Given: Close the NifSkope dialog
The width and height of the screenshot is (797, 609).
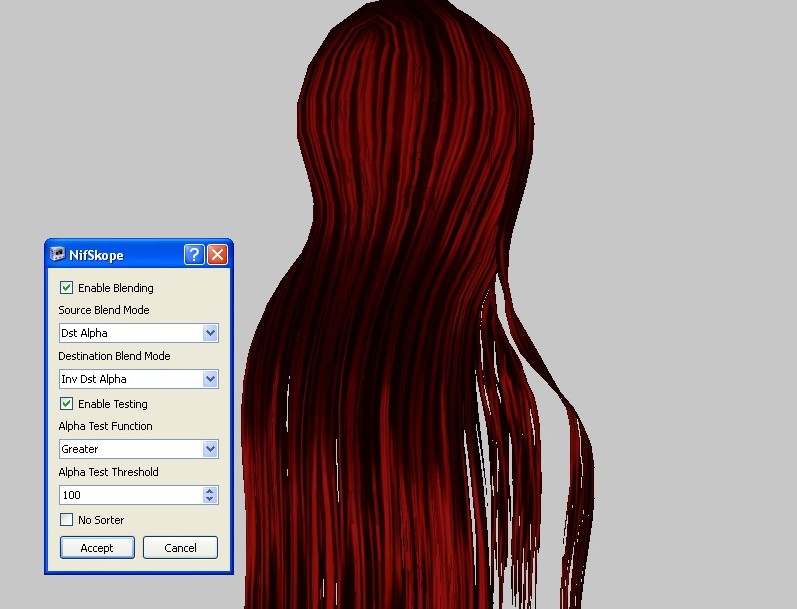Looking at the screenshot, I should (x=218, y=254).
